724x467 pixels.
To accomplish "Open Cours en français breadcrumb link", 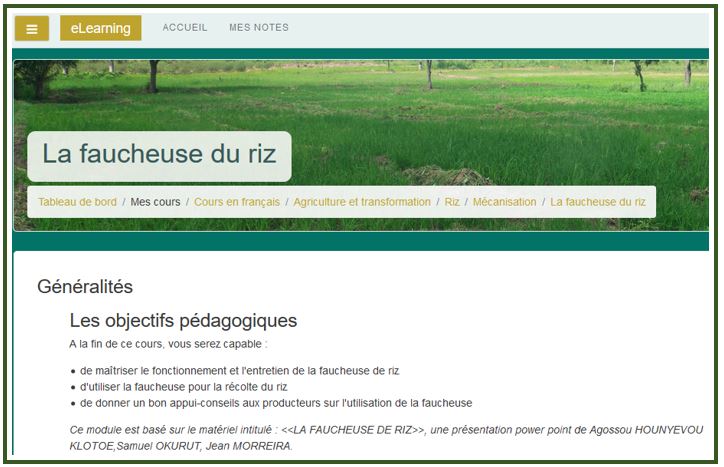I will 237,202.
